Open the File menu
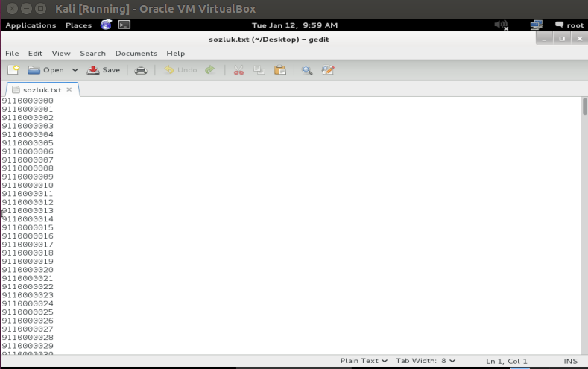 [12, 53]
